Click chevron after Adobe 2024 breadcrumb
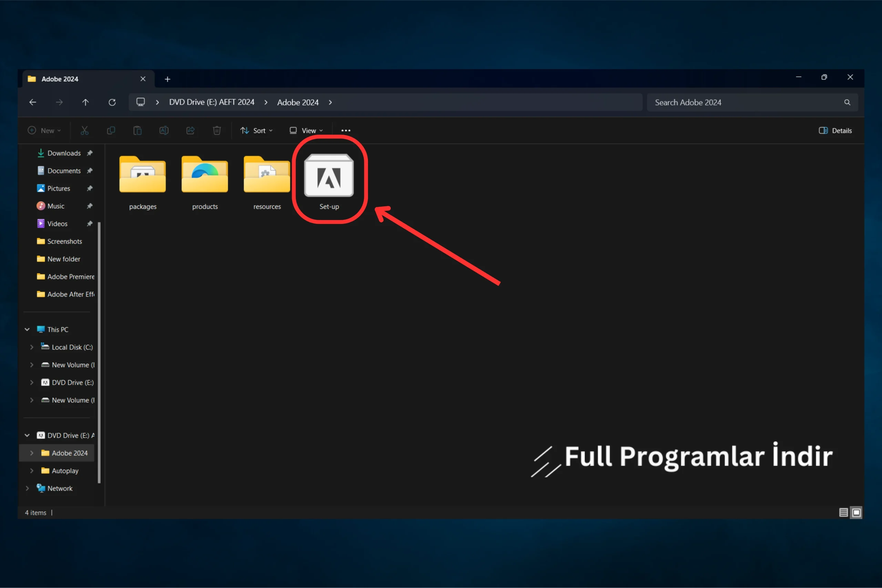The image size is (882, 588). coord(330,102)
